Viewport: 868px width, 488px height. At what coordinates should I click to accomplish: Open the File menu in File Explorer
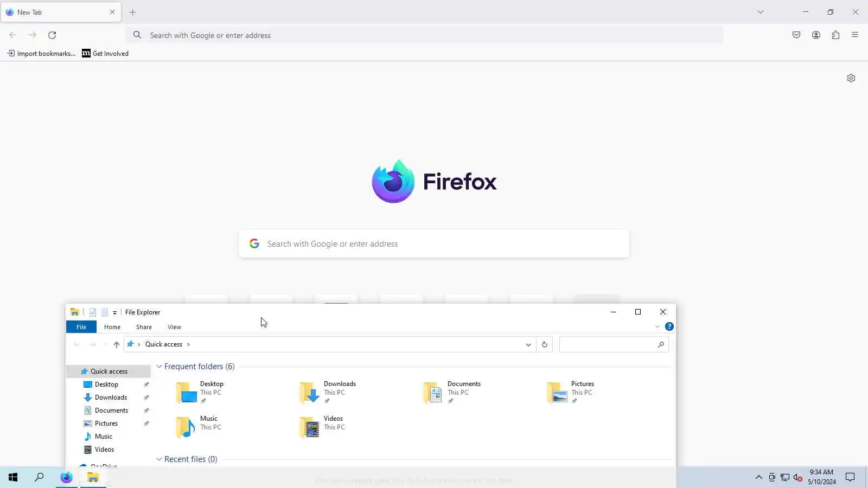point(81,327)
